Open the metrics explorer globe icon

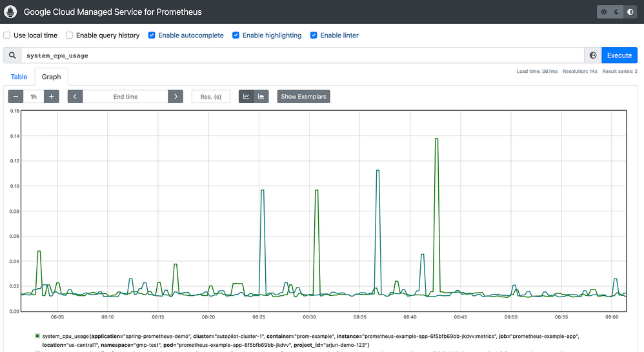point(592,55)
